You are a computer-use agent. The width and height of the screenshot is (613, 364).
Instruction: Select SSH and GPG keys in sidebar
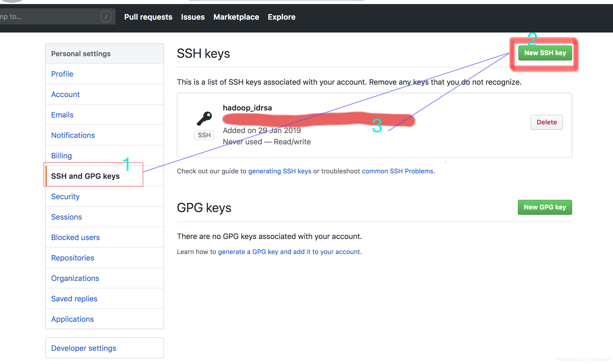(x=105, y=176)
